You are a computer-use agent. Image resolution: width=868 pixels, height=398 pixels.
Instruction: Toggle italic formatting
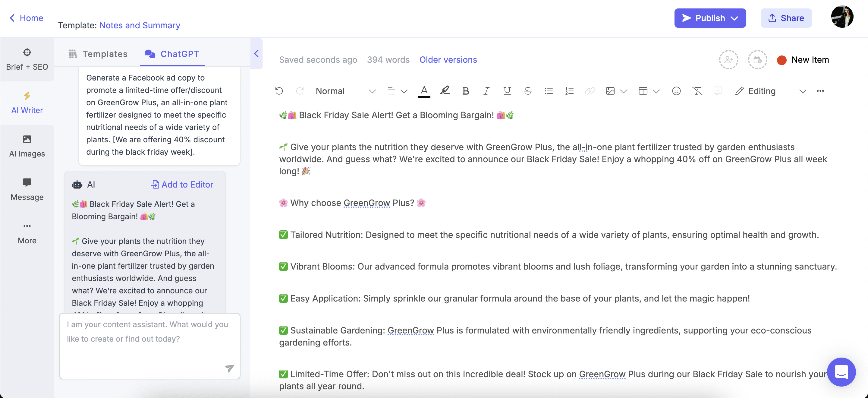click(x=486, y=91)
